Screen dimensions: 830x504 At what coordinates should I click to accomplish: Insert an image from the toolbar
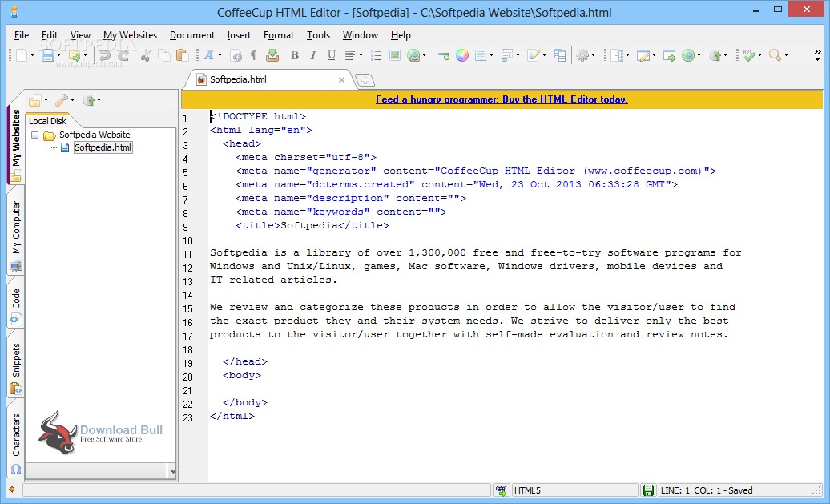pos(394,55)
